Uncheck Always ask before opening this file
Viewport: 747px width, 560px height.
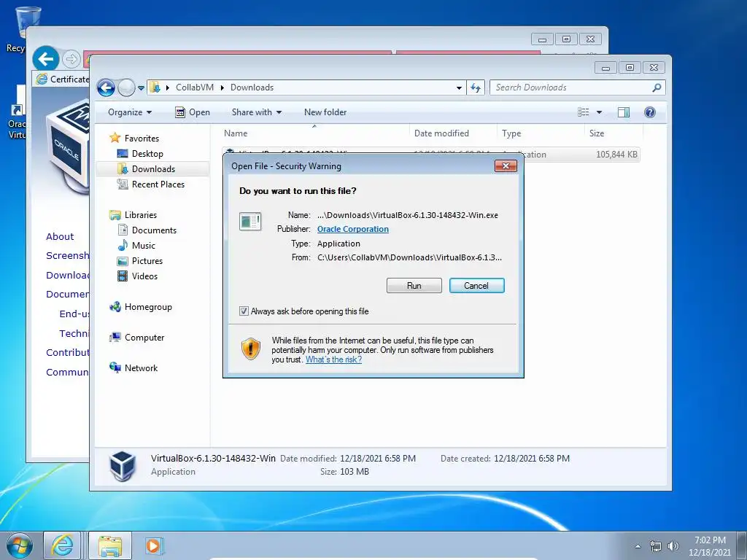(x=244, y=311)
